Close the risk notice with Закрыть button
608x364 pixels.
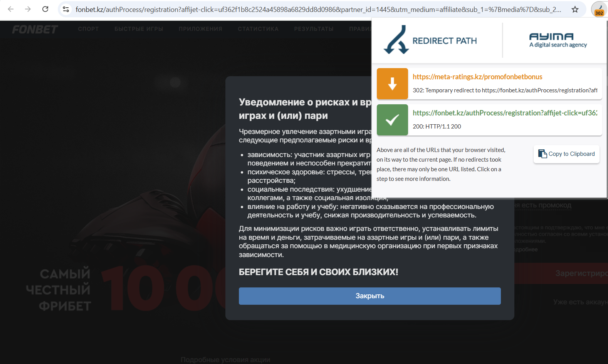(370, 296)
